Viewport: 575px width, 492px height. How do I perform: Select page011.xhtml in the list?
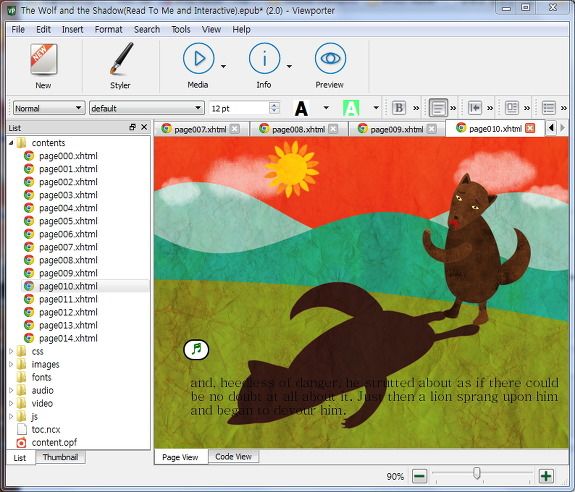(68, 299)
